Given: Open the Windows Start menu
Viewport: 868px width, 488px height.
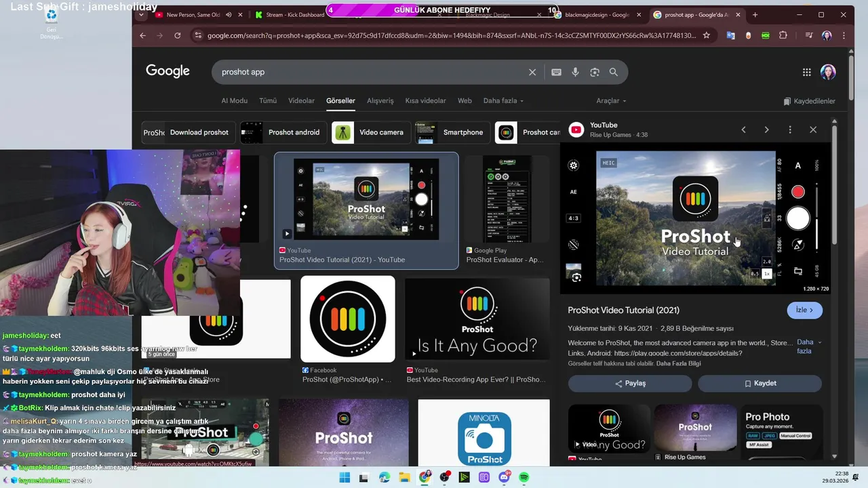Looking at the screenshot, I should pyautogui.click(x=344, y=477).
